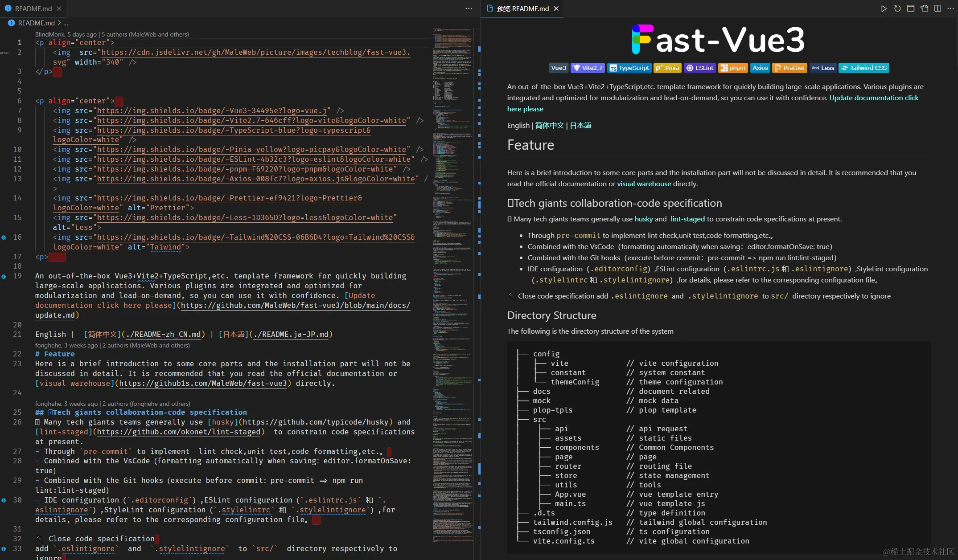Switch to the README.md source tab
Image resolution: width=958 pixels, height=560 pixels.
tap(33, 8)
